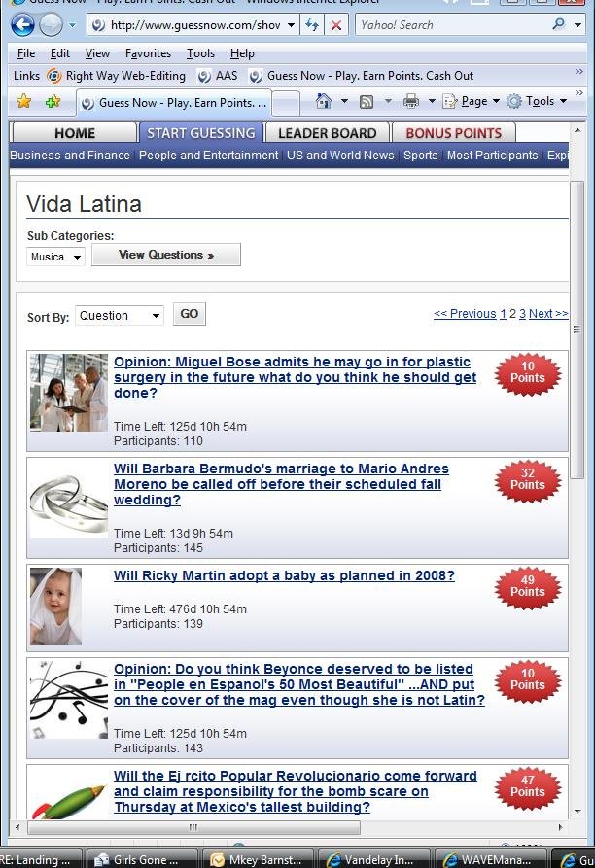
Task: Open the Page menu dropdown
Action: pyautogui.click(x=472, y=101)
